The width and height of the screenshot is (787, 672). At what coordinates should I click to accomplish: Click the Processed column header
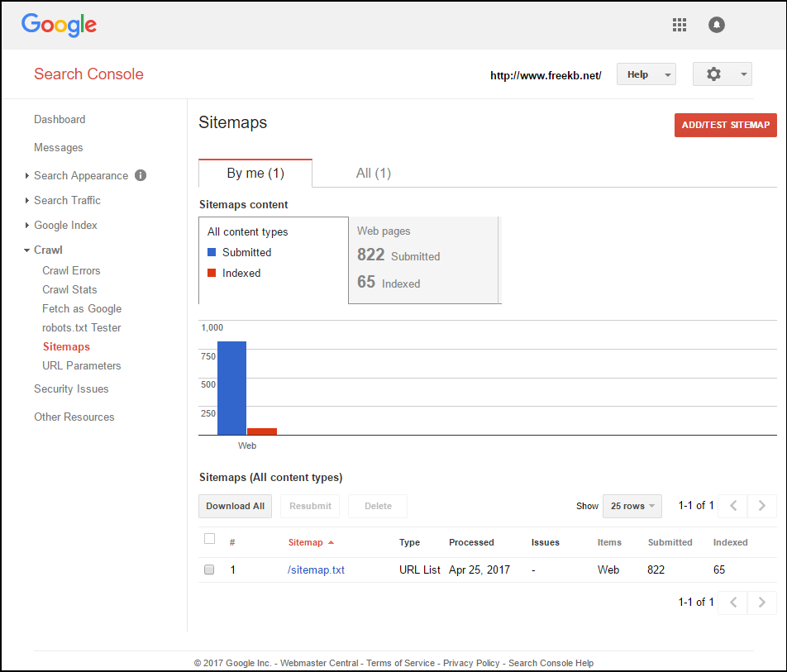click(471, 542)
